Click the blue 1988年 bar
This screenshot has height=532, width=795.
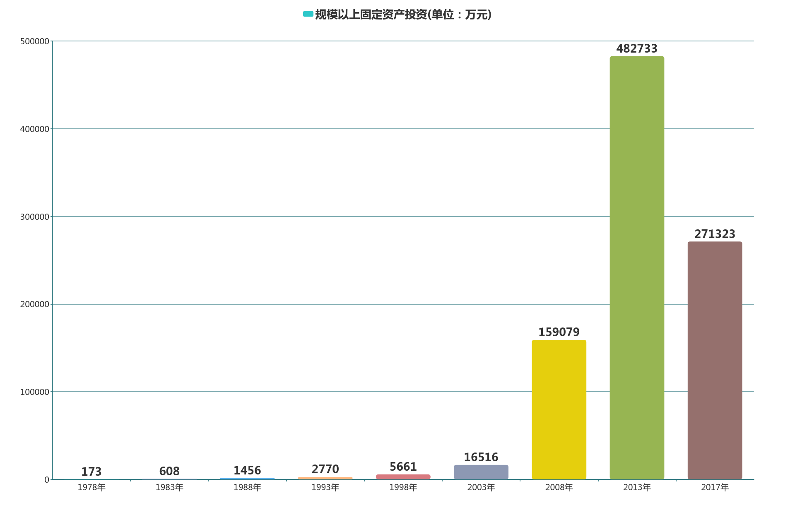point(247,479)
